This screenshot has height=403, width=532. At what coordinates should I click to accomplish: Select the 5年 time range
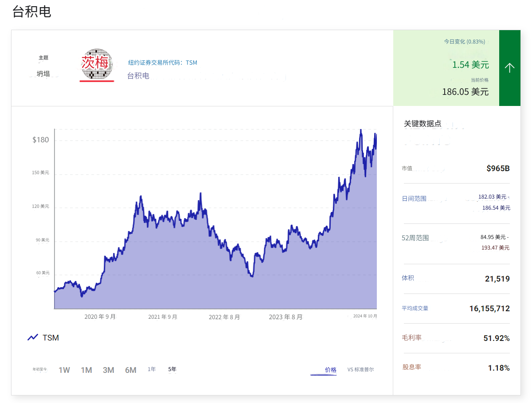click(x=172, y=369)
